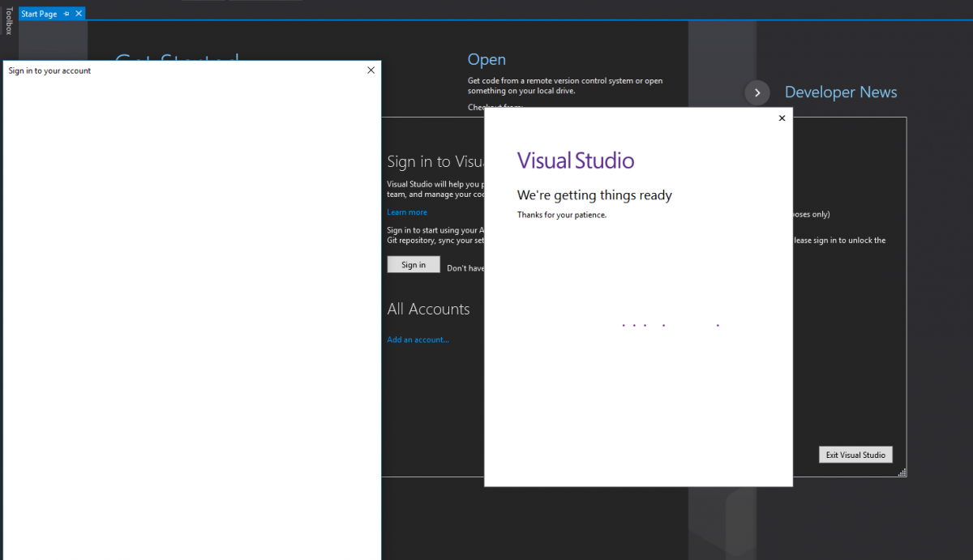This screenshot has height=560, width=973.
Task: Click the Open heading on Start Page
Action: tap(486, 59)
